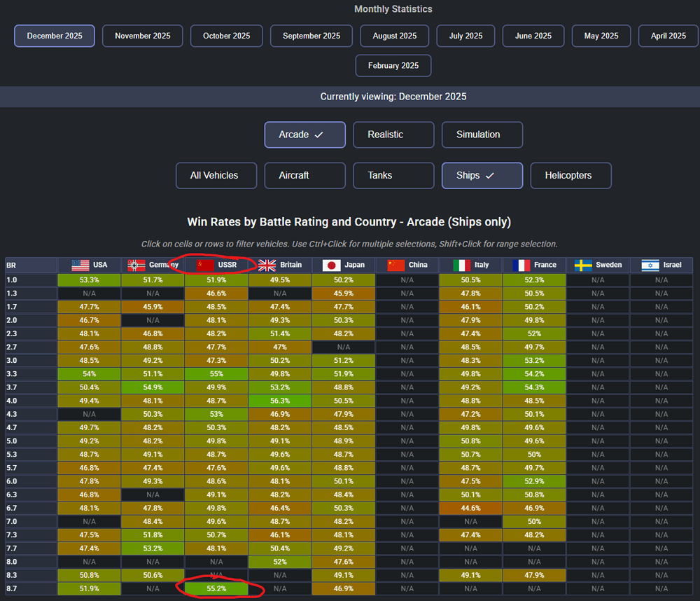Screen dimensions: 700x601
Task: Open the November 2025 statistics tab
Action: (x=142, y=36)
